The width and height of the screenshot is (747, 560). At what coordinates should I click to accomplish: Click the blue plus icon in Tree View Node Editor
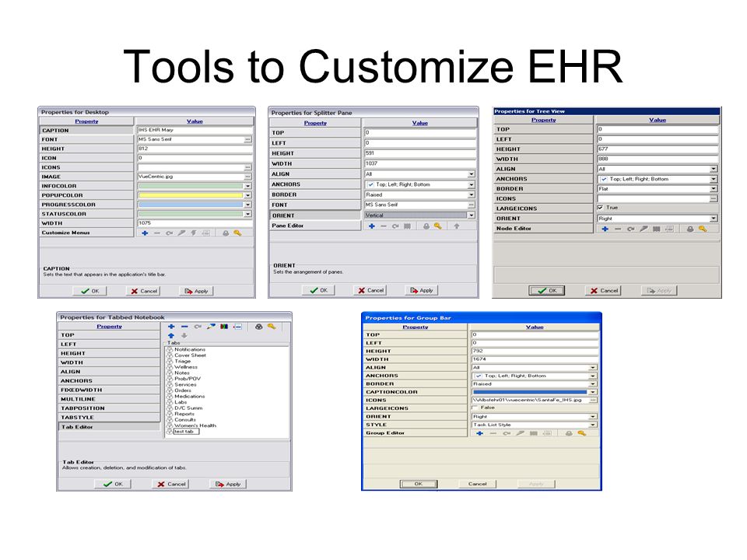pos(605,229)
